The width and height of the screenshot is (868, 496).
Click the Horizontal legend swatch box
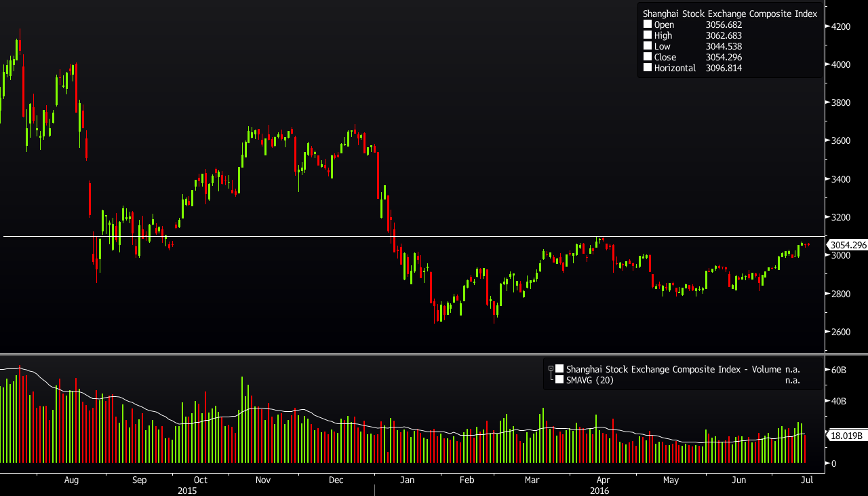click(648, 68)
